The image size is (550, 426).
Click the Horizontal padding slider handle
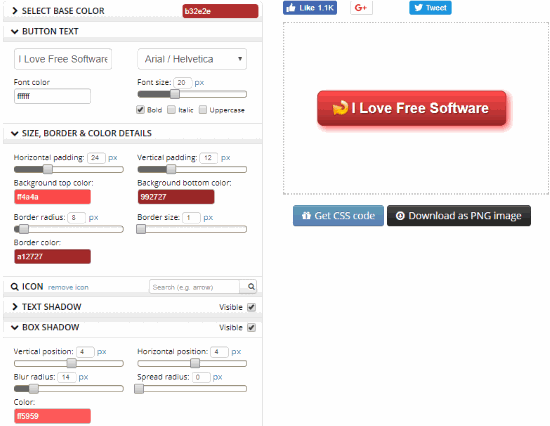pos(48,169)
